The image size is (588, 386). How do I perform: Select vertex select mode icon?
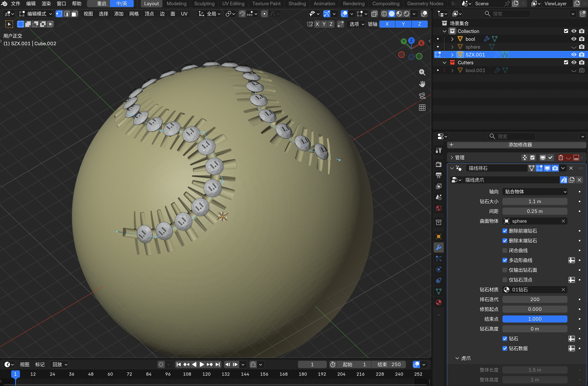click(59, 14)
